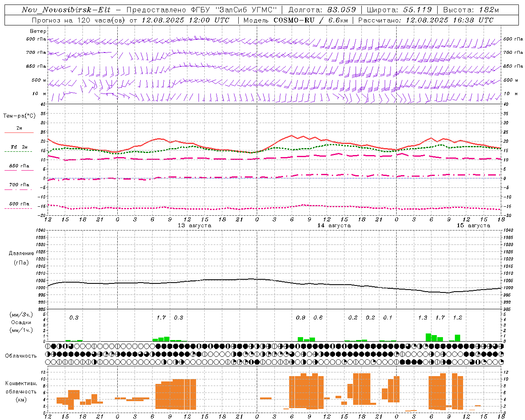The image size is (525, 420).
Task: Click the red 2м legend line
Action: click(x=19, y=132)
